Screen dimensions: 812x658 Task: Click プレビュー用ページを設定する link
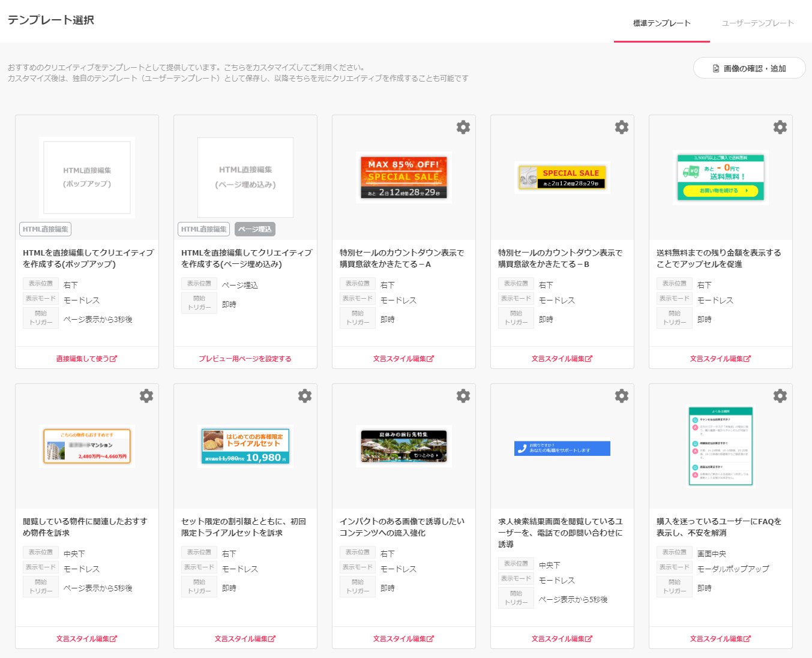(245, 359)
